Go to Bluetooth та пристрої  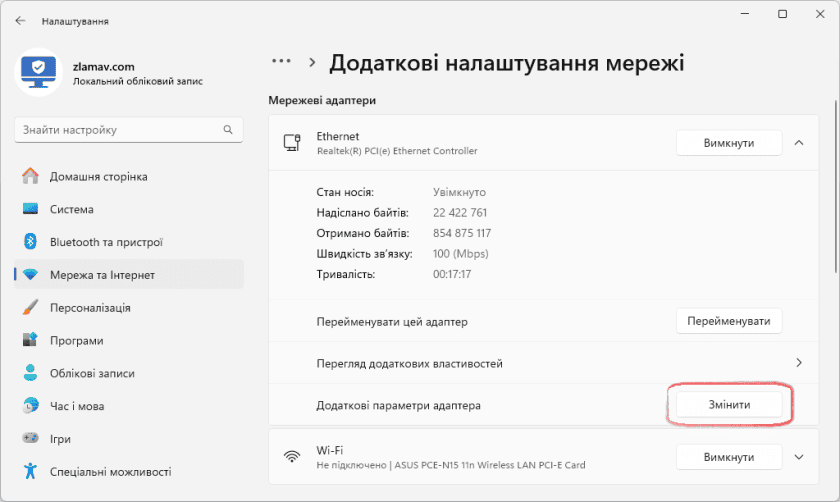[x=129, y=242]
